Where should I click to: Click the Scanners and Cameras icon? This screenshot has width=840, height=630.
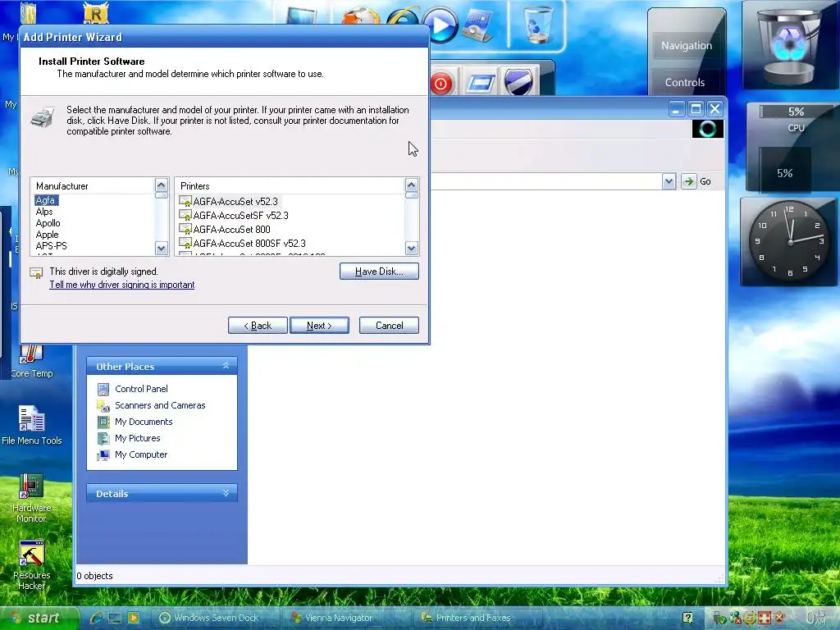click(103, 405)
